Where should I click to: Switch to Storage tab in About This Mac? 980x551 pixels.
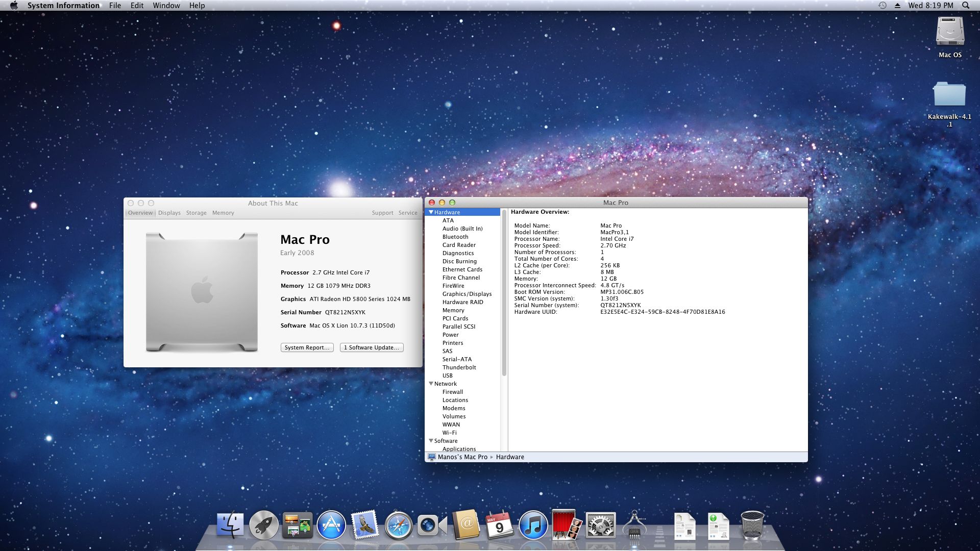click(x=197, y=213)
